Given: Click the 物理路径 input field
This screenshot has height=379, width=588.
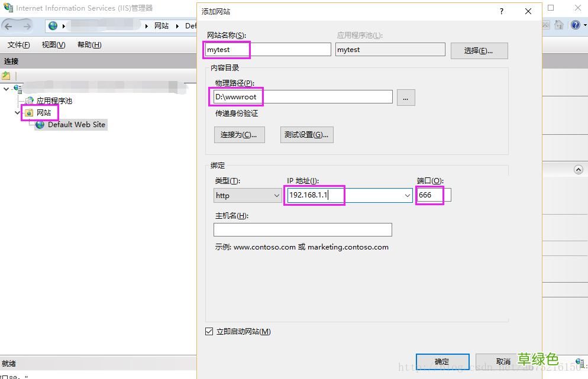Looking at the screenshot, I should [x=303, y=97].
